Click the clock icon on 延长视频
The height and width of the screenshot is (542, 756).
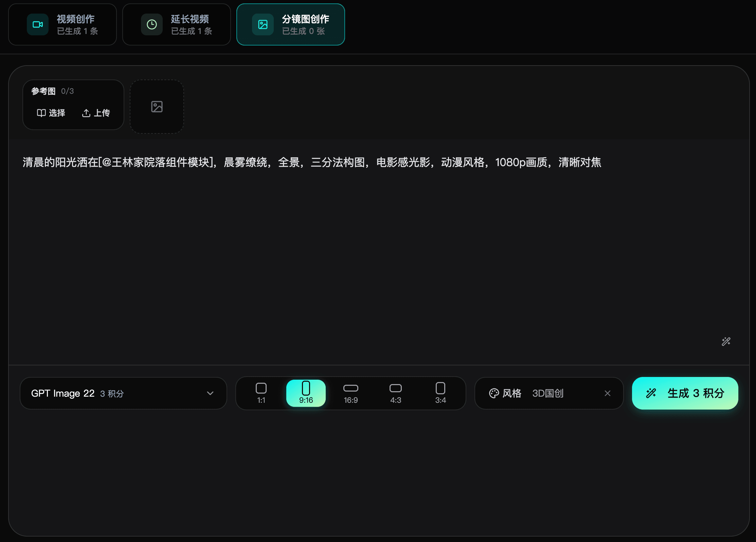(152, 24)
